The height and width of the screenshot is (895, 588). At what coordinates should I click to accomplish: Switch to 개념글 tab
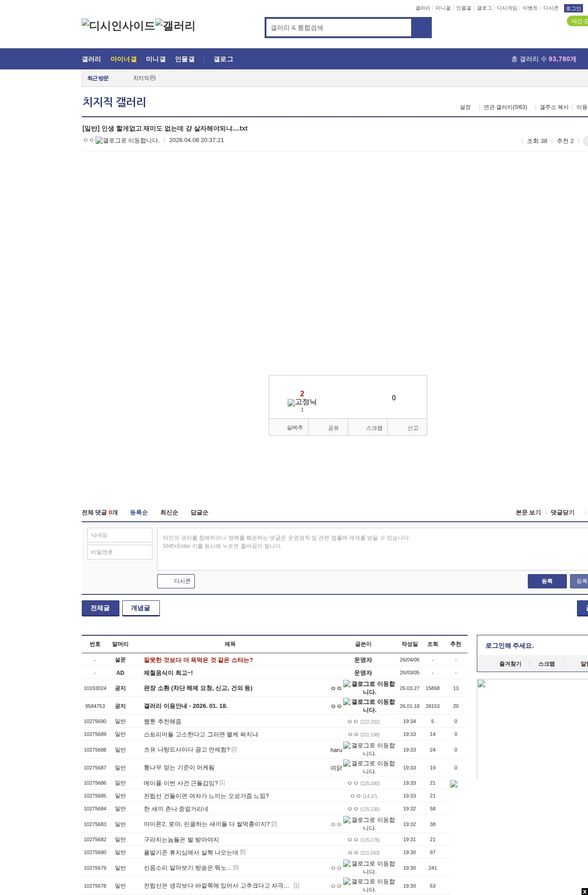[141, 608]
